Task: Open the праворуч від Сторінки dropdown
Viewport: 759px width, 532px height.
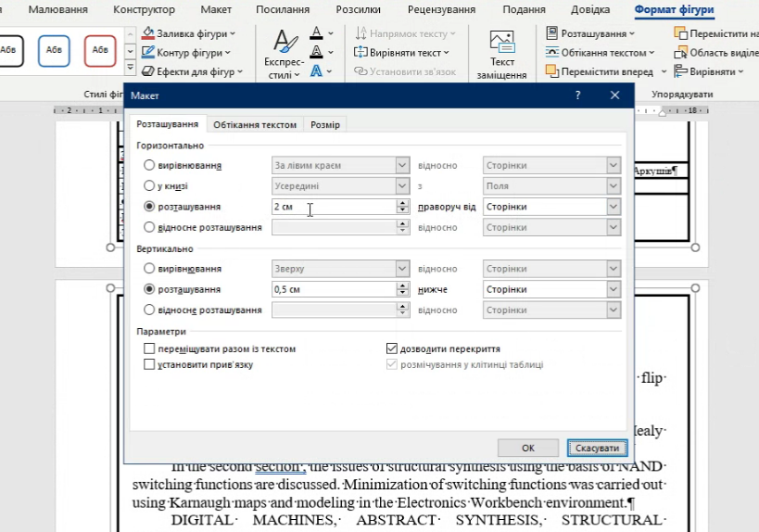Action: (x=551, y=207)
